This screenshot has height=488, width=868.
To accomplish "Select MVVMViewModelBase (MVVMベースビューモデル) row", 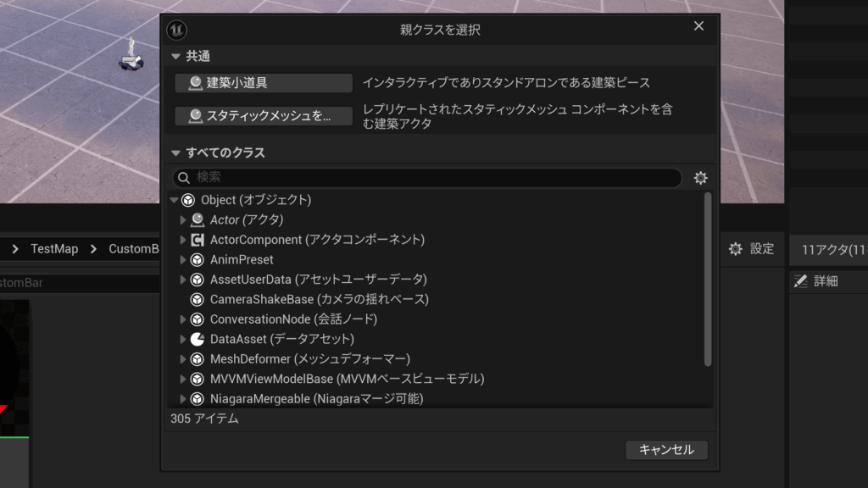I will click(x=436, y=379).
